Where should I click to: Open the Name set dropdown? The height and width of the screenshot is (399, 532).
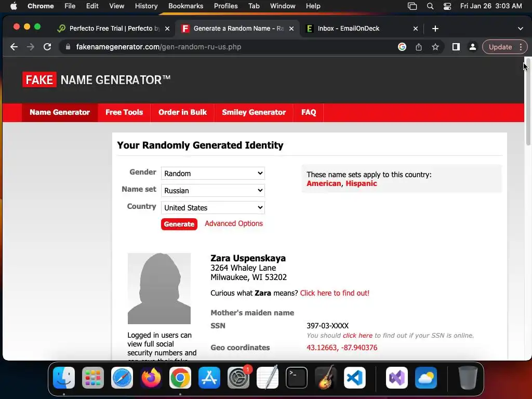tap(212, 190)
